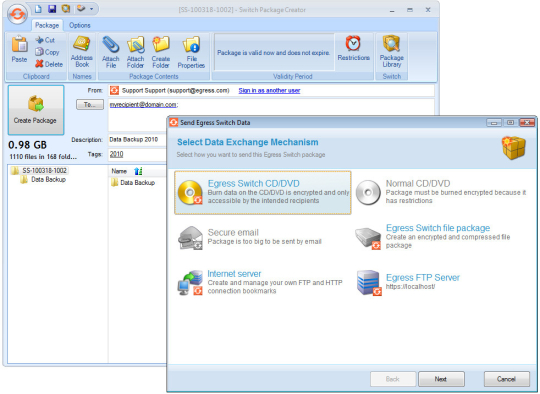Switch to the Package ribbon tab

[47, 25]
